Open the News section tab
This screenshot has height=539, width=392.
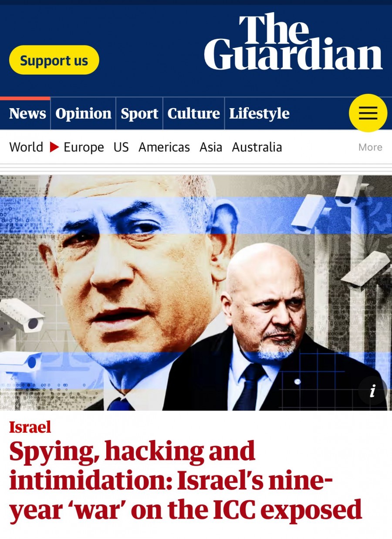pyautogui.click(x=27, y=113)
